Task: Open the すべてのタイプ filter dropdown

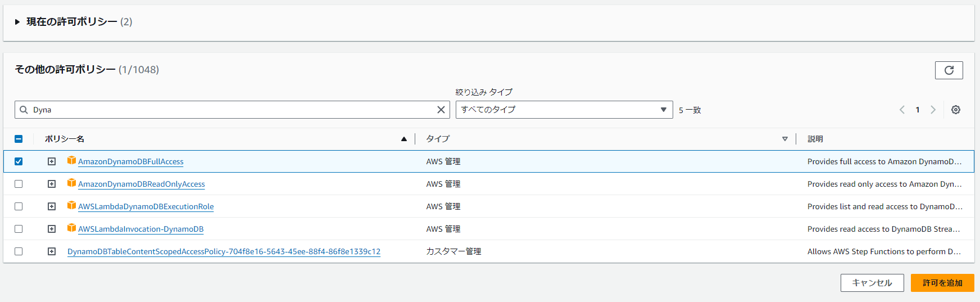Action: (x=564, y=110)
